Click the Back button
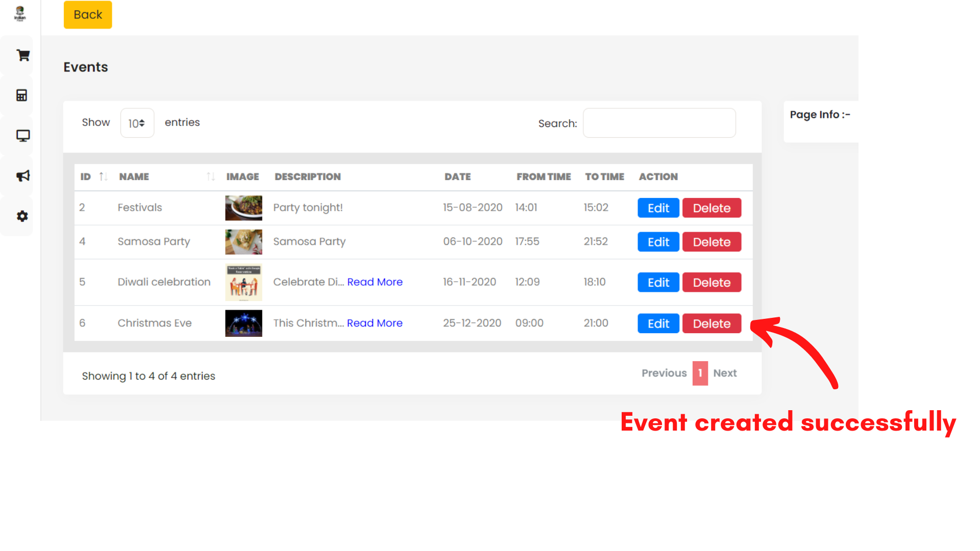Screen dimensions: 980x551 tap(88, 15)
